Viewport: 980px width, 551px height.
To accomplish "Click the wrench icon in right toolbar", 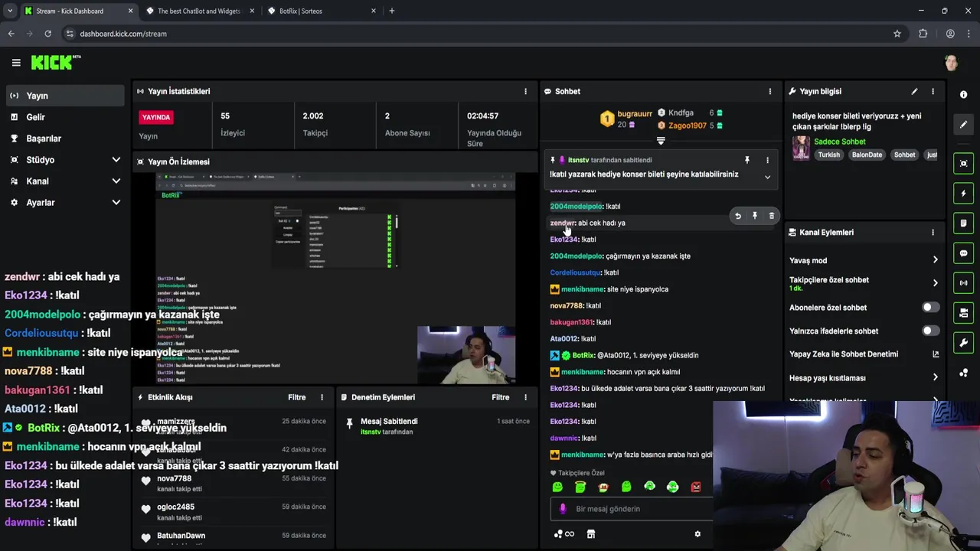I will click(963, 343).
